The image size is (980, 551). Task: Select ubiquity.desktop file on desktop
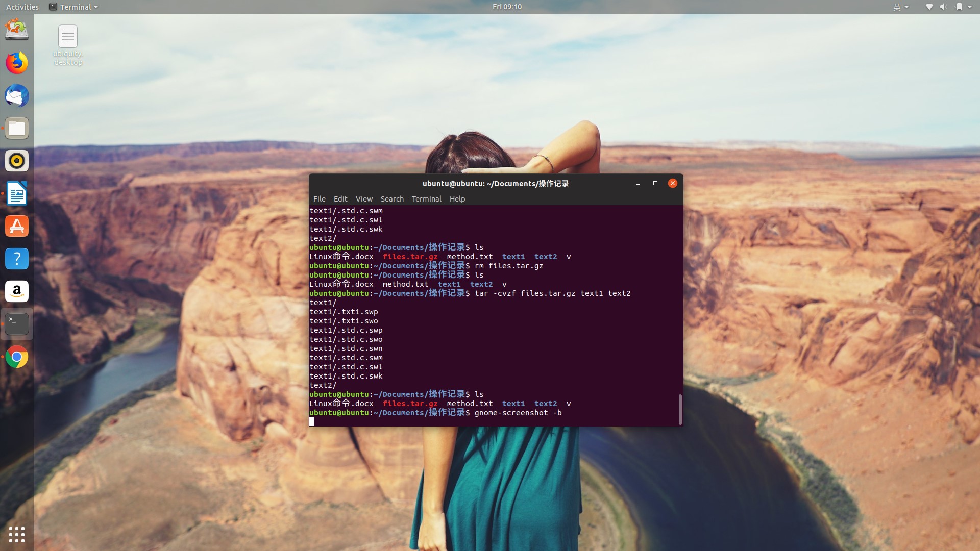(x=68, y=45)
